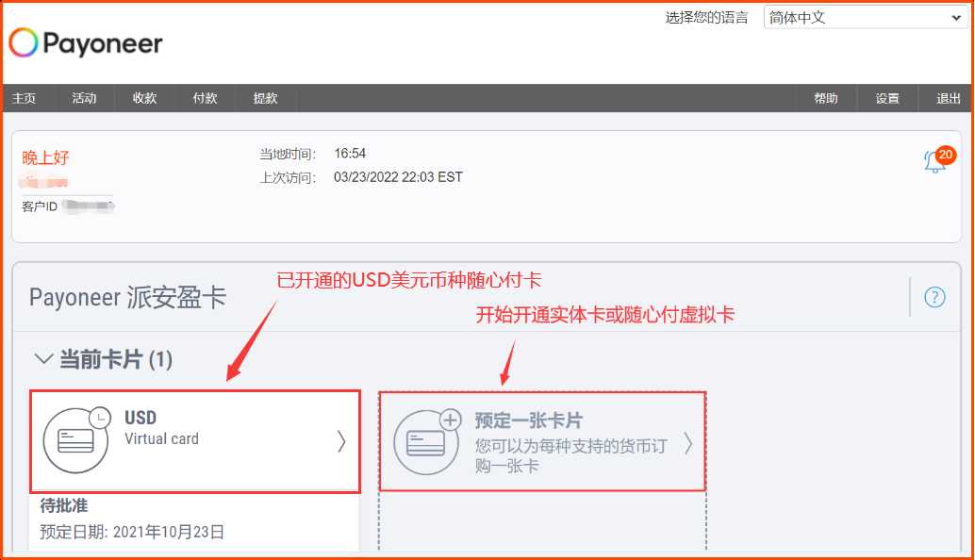Click 退出 to log out
Image resolution: width=975 pixels, height=560 pixels.
pyautogui.click(x=949, y=98)
